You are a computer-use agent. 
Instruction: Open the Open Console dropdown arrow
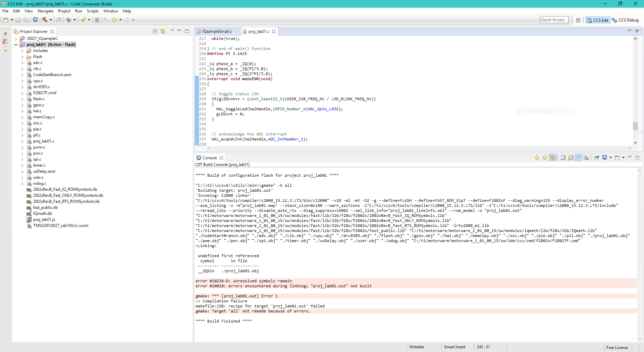pos(623,158)
